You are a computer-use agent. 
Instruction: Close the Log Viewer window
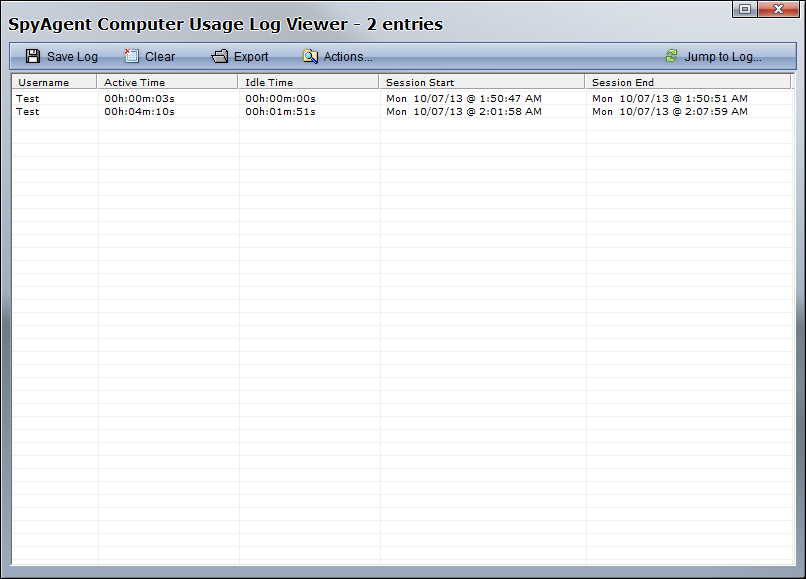(x=779, y=9)
